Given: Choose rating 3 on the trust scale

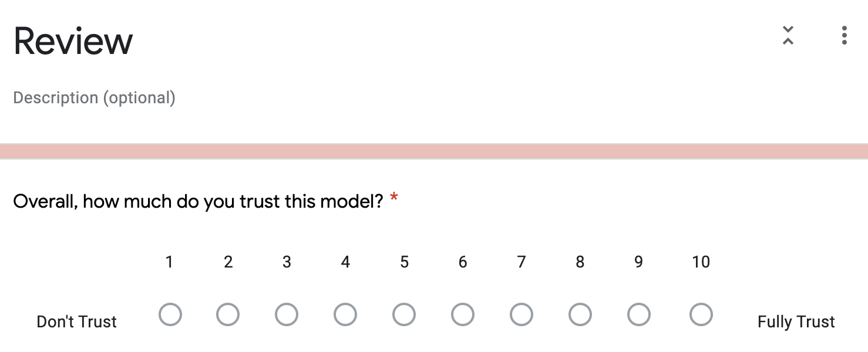Looking at the screenshot, I should [287, 314].
